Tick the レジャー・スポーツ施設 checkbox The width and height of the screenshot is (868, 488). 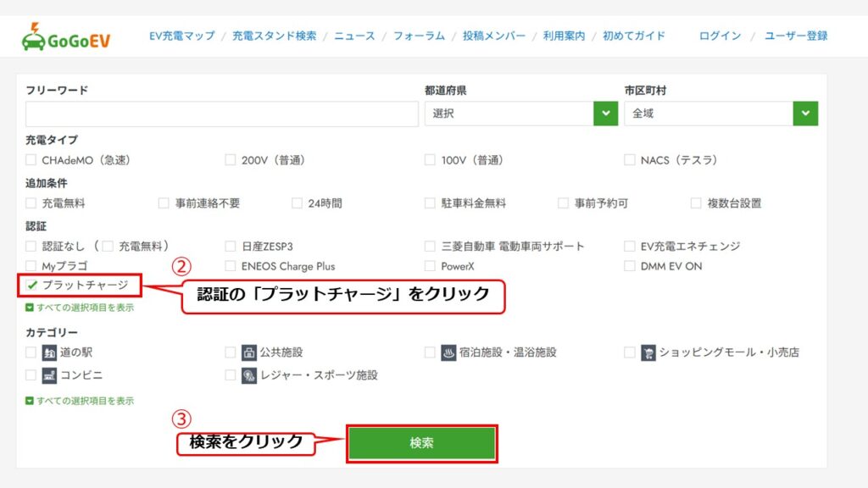point(231,375)
